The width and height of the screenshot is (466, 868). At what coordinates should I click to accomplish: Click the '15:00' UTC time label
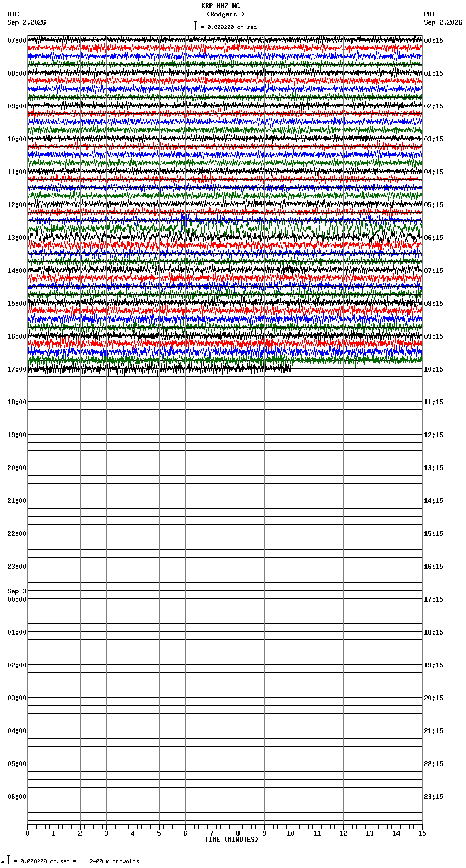(17, 304)
